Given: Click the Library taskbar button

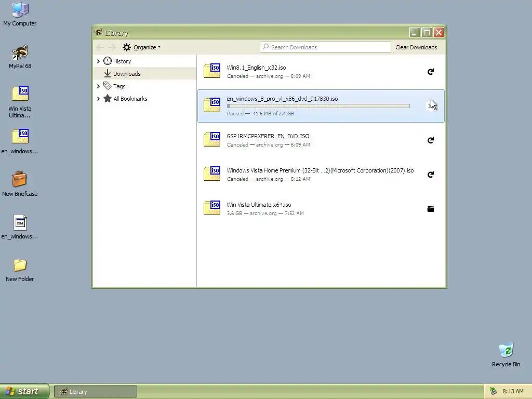Looking at the screenshot, I should click(96, 392).
